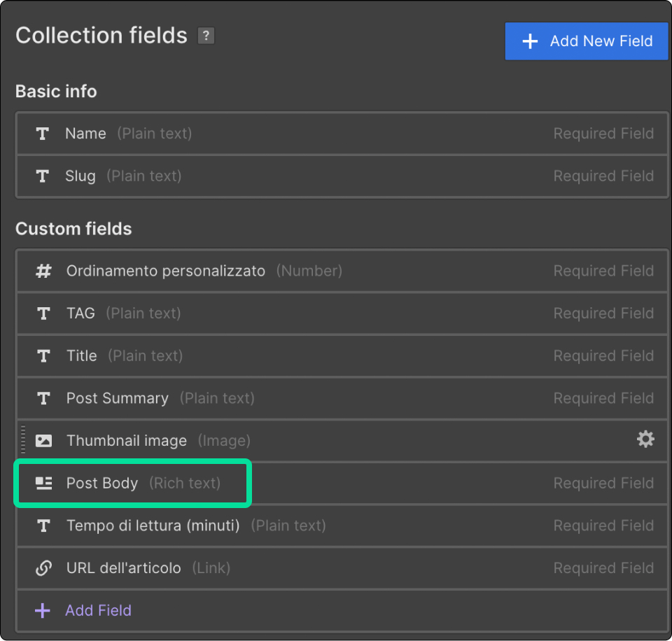Select the image icon beside Thumbnail image
The width and height of the screenshot is (672, 641).
[x=43, y=440]
